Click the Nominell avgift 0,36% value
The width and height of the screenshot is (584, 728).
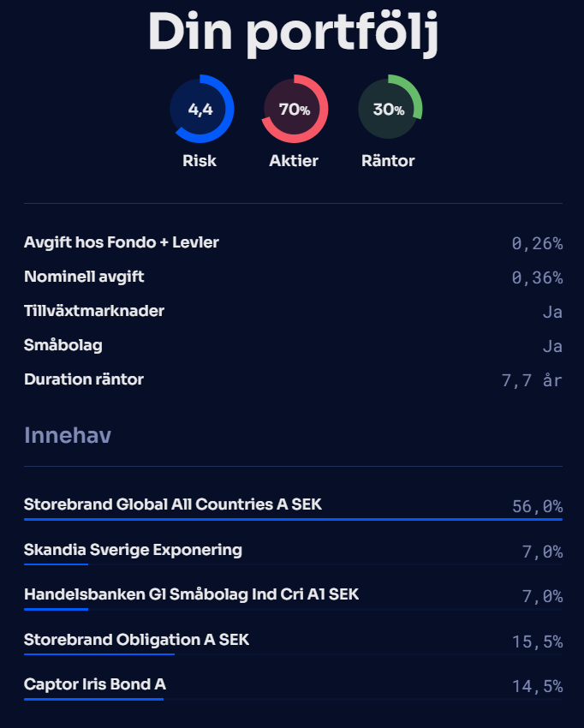point(537,277)
